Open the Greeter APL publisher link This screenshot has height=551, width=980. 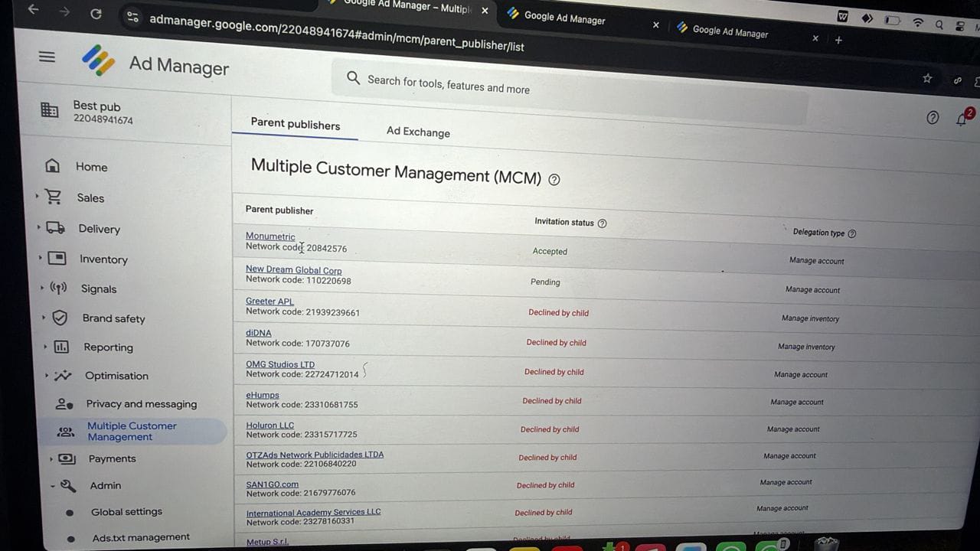tap(269, 302)
